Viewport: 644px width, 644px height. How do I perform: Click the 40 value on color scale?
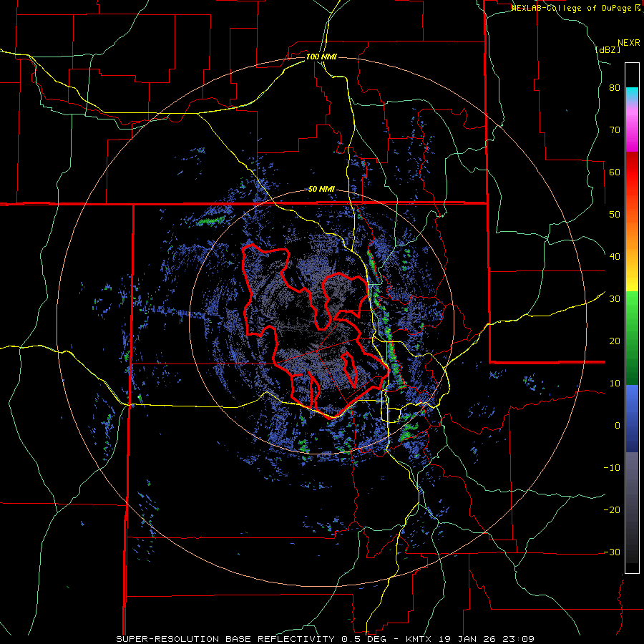(x=615, y=257)
